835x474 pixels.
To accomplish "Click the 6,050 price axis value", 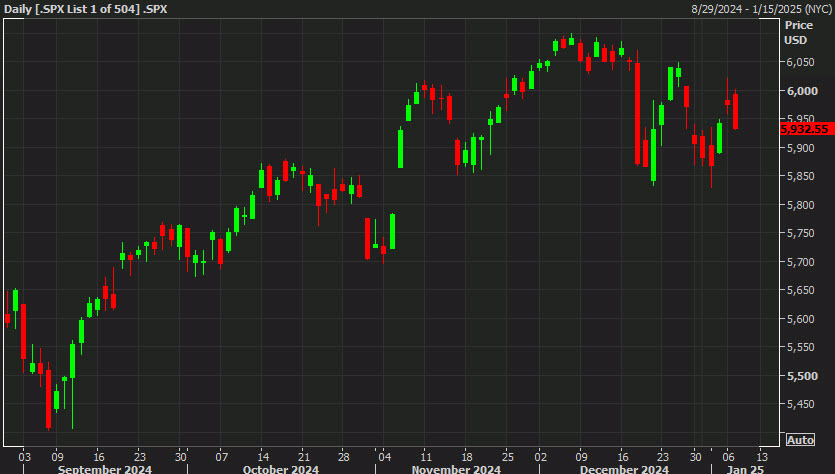I will [800, 62].
